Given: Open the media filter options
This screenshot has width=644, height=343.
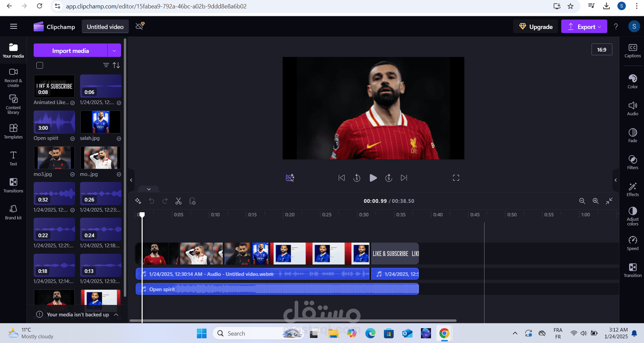Looking at the screenshot, I should pos(106,65).
